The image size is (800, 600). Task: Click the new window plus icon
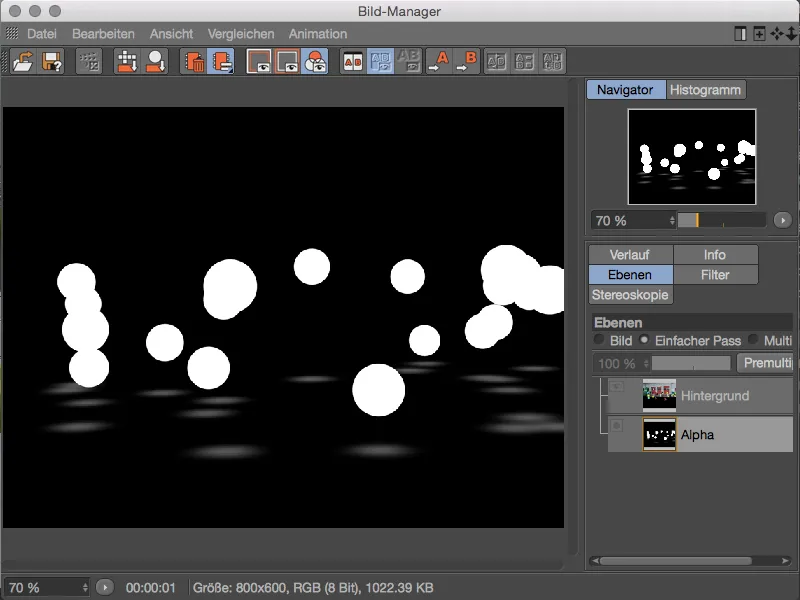[x=759, y=34]
